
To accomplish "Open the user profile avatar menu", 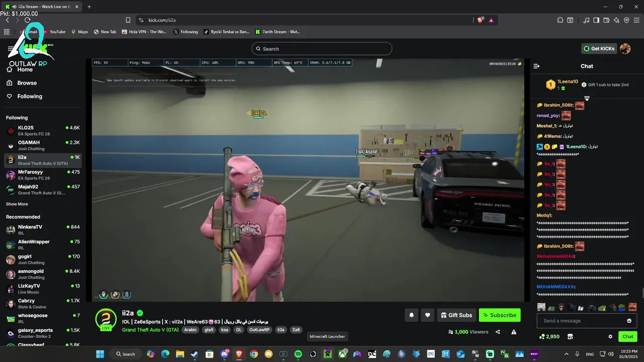I will 625,49.
